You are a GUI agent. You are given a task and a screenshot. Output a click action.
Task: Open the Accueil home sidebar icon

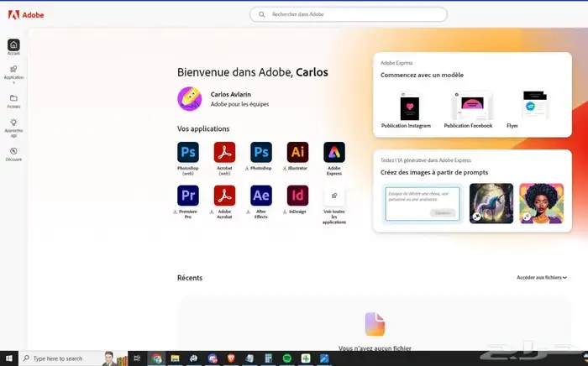click(13, 45)
